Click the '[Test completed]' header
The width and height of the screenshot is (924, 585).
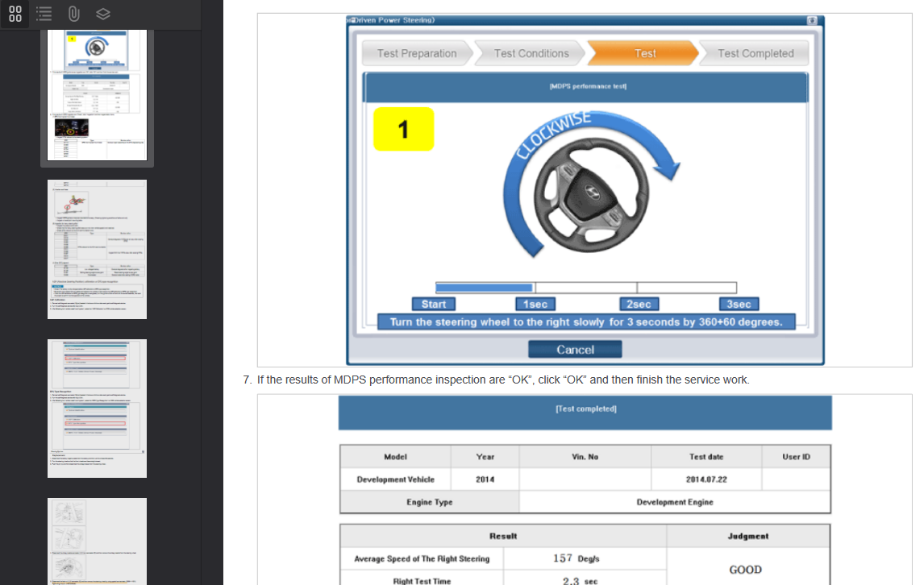point(585,409)
